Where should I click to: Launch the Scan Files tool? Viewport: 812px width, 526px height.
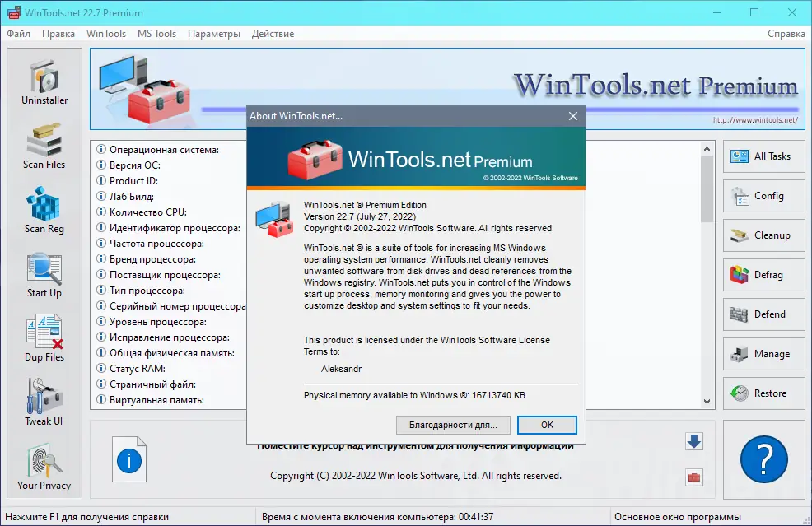[x=44, y=147]
